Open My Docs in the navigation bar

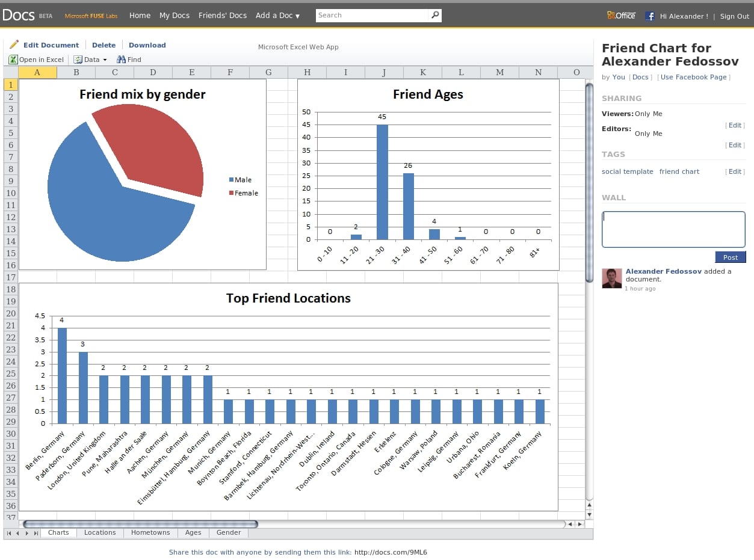175,16
